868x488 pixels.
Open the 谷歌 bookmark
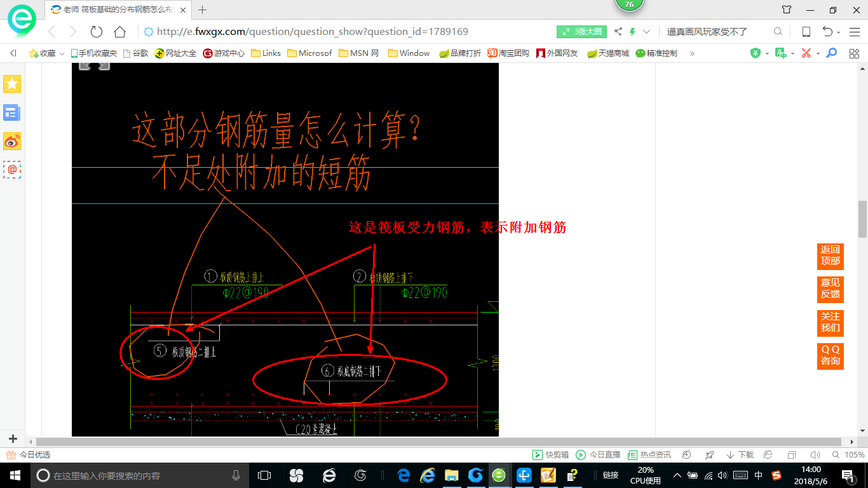tap(135, 53)
